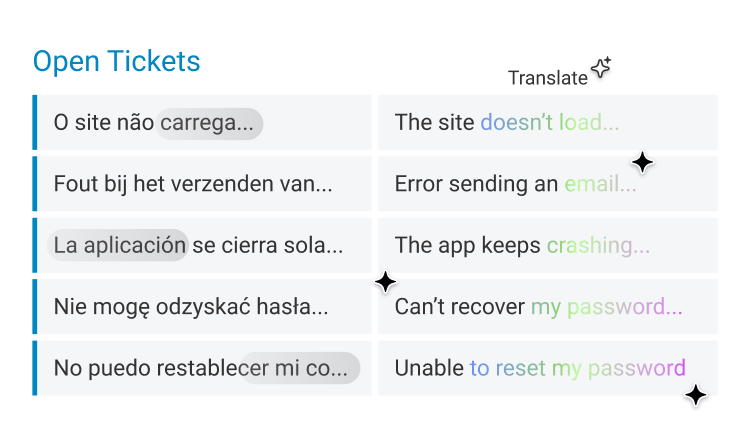Click the black sparkle near the email translation
The image size is (750, 428).
(x=642, y=163)
